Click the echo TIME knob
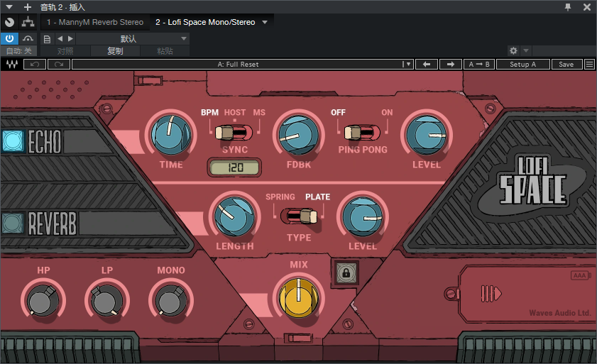597x364 pixels. 170,135
